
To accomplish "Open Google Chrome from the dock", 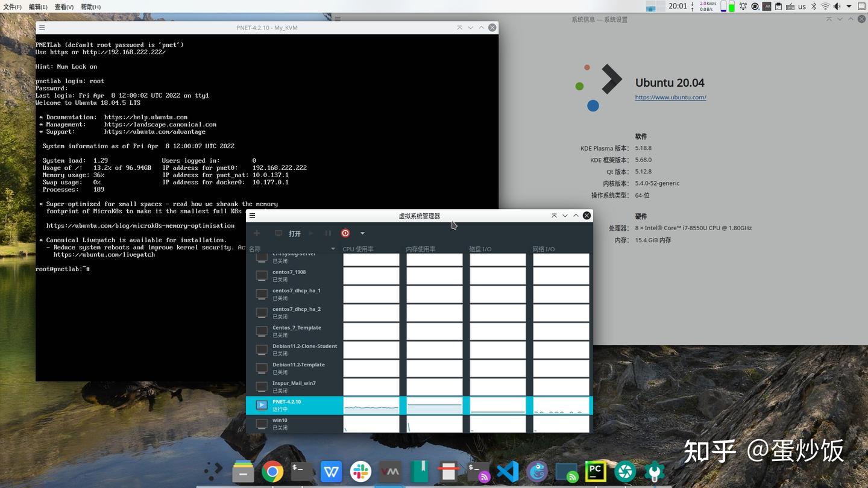I will (x=272, y=472).
